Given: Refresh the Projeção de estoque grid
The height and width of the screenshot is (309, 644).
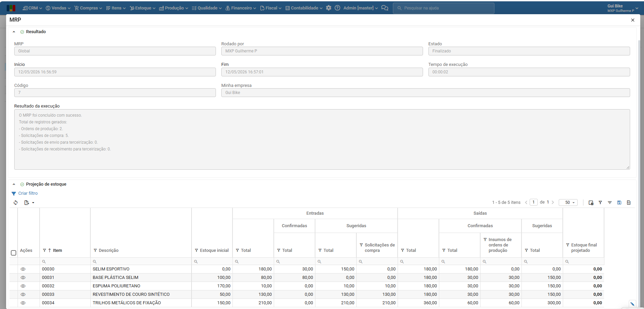Looking at the screenshot, I should (x=16, y=203).
